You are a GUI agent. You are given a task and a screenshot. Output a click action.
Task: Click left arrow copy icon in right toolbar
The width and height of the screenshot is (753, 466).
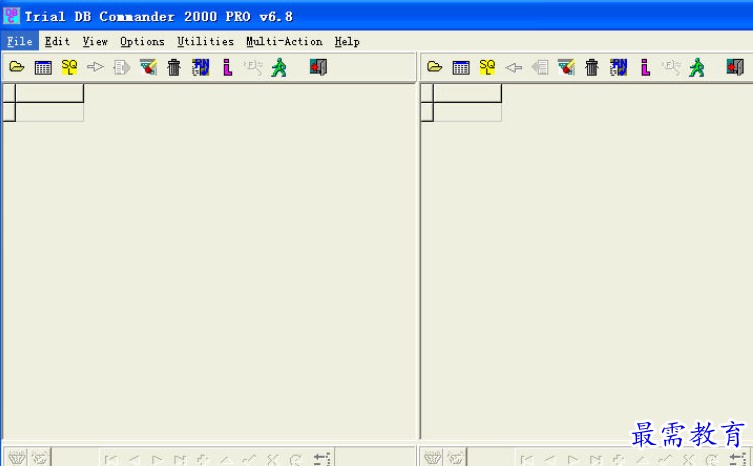(x=513, y=67)
